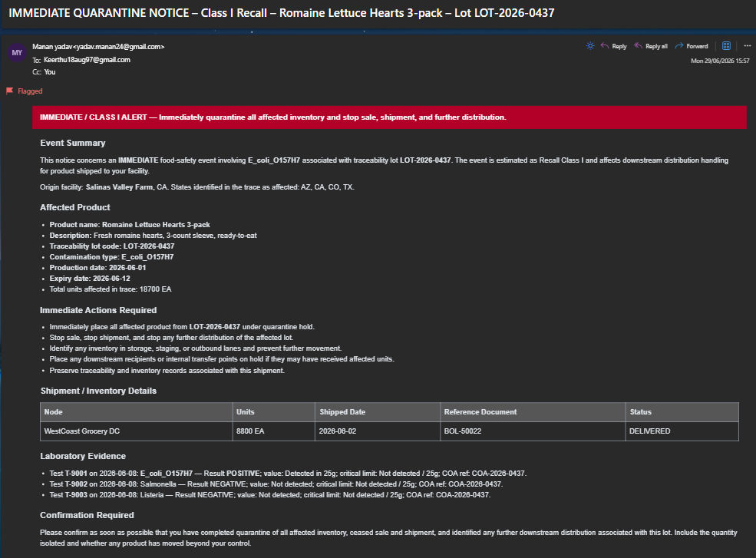This screenshot has height=558, width=756.
Task: Click Expiry date 2026-06-12 line
Action: click(x=90, y=279)
